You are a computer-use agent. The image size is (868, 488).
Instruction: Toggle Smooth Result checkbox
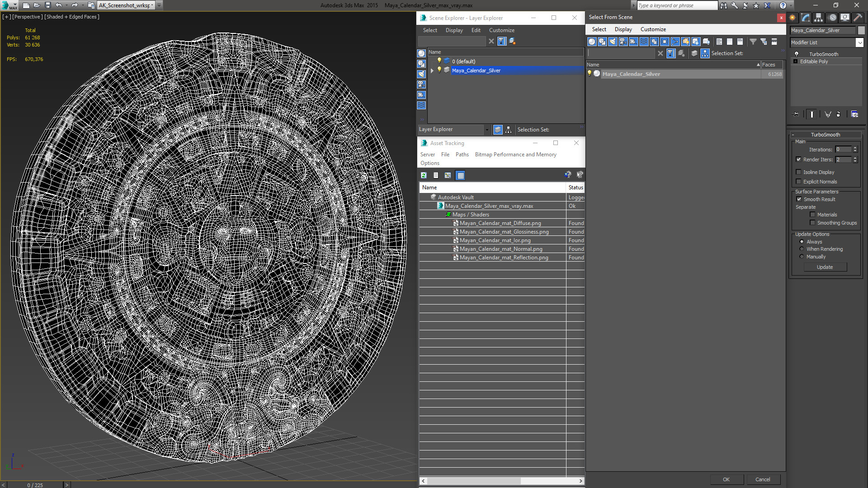(x=799, y=199)
